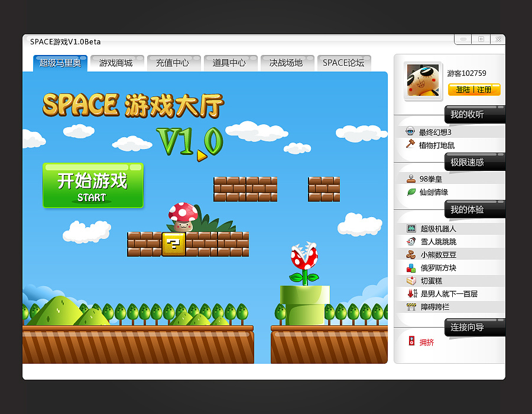Click the 注册 register link
The width and height of the screenshot is (532, 414).
[484, 89]
